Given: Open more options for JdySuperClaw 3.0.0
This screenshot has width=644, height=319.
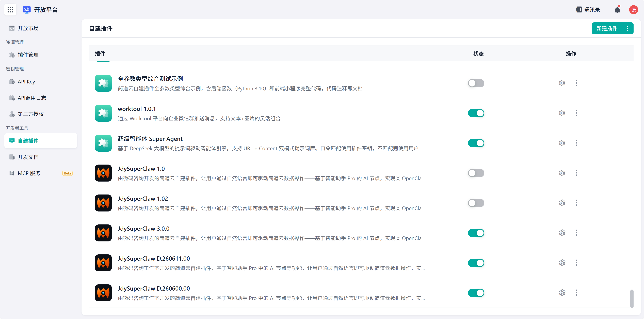Looking at the screenshot, I should (x=576, y=233).
